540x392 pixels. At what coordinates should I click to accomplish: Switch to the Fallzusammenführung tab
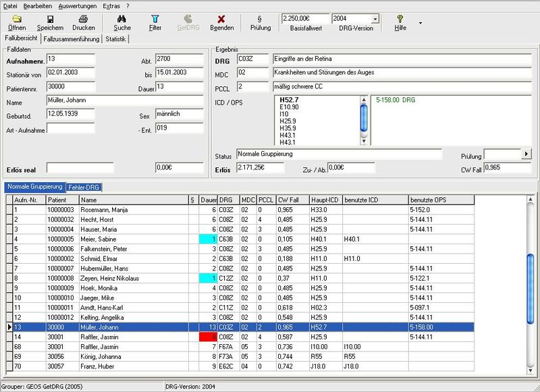72,38
